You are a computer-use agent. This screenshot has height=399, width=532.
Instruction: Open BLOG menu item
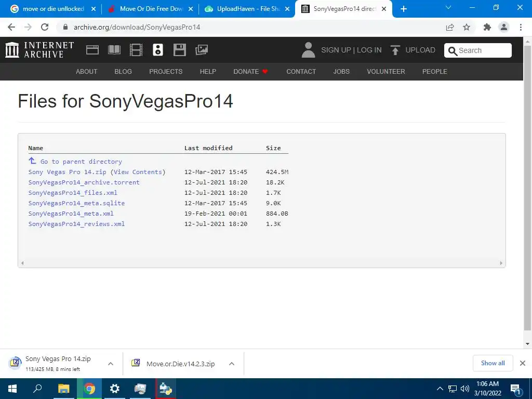(123, 72)
